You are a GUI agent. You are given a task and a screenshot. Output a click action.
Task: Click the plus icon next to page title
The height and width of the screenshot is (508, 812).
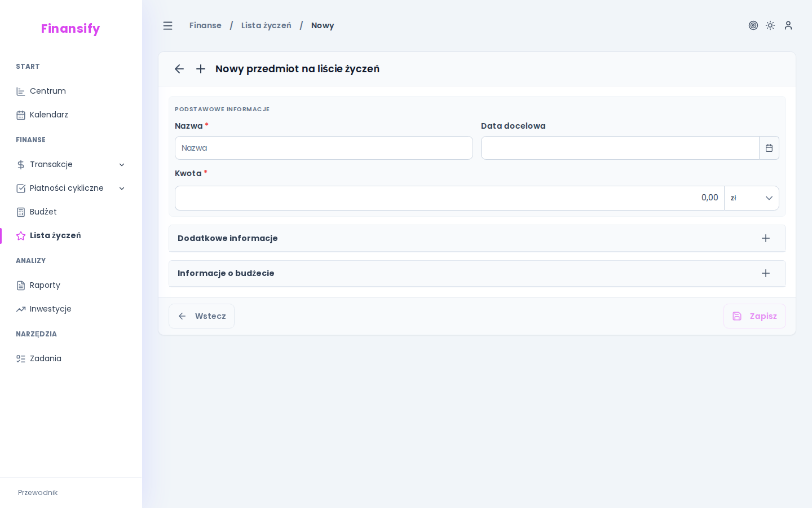click(200, 69)
